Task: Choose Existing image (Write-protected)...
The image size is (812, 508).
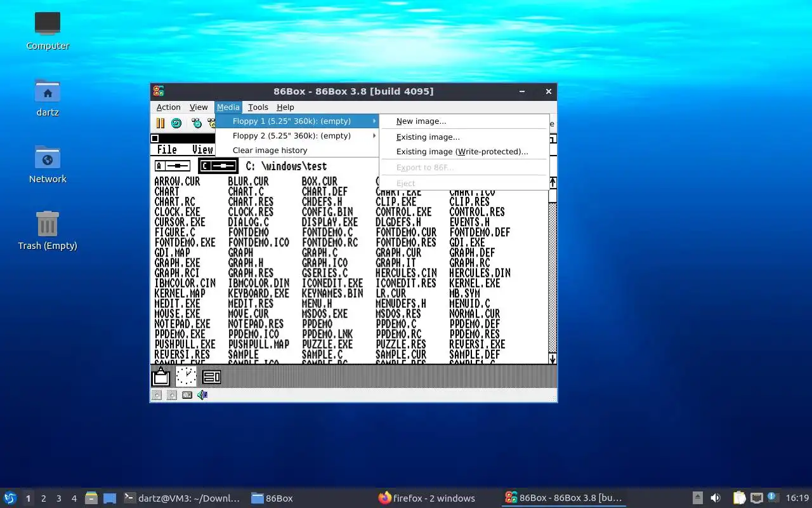Action: [464, 151]
